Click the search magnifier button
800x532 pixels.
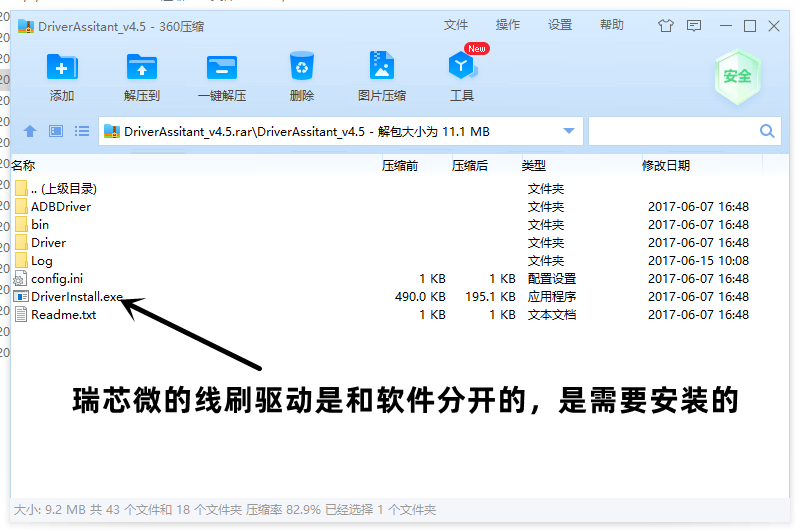(x=768, y=131)
